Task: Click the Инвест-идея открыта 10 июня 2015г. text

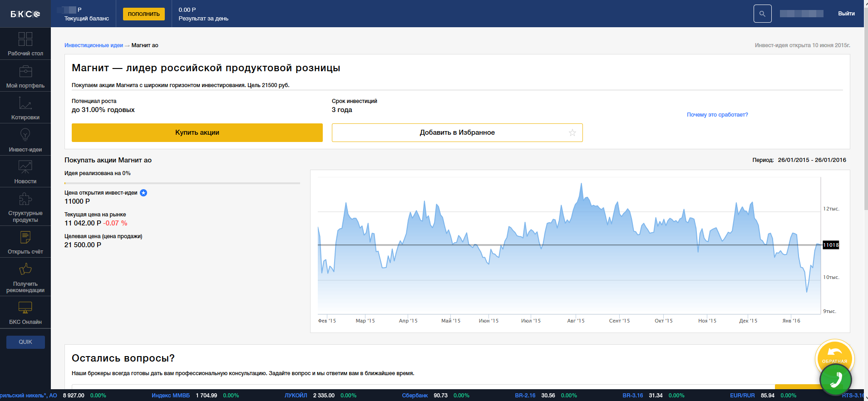Action: tap(803, 45)
